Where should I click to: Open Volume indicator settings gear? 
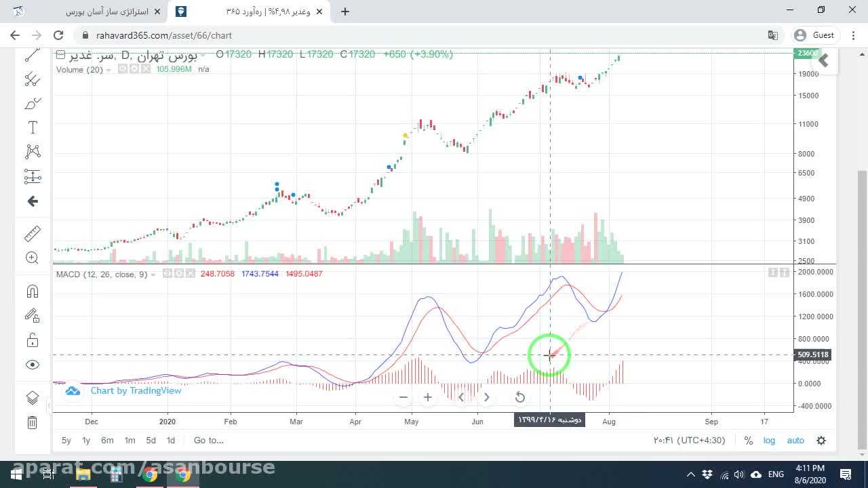pyautogui.click(x=134, y=69)
